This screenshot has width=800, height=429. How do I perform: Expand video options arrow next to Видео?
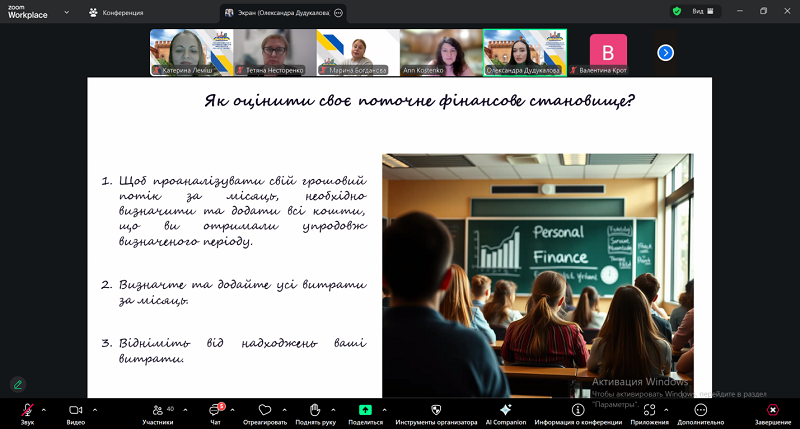[x=94, y=410]
